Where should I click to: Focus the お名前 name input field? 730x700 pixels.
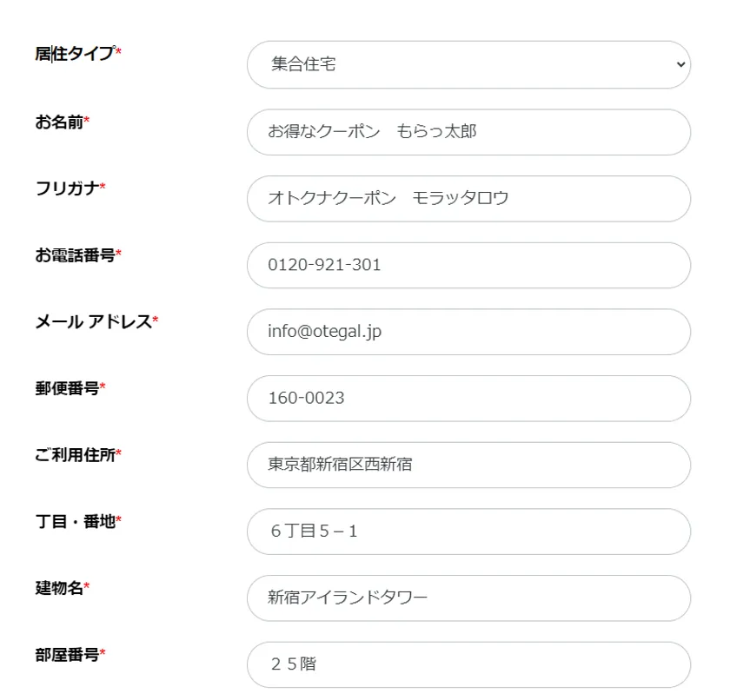point(468,132)
